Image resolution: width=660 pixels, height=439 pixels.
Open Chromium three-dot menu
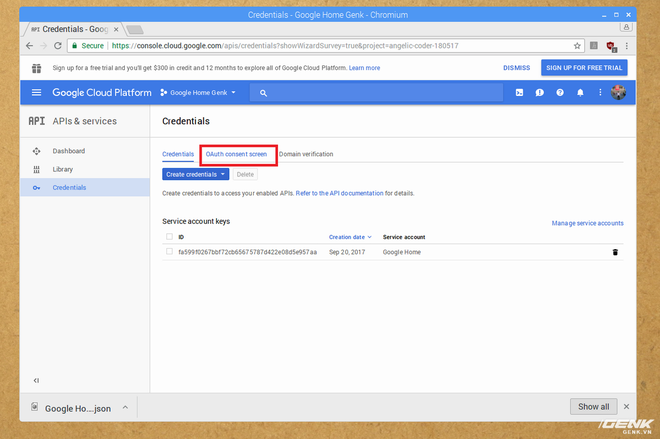click(627, 45)
